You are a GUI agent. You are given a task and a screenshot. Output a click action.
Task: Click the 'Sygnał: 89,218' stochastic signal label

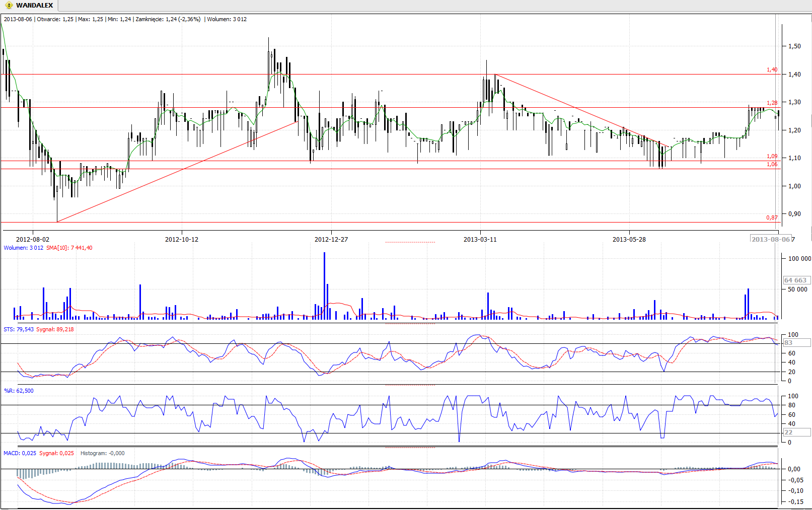click(55, 329)
